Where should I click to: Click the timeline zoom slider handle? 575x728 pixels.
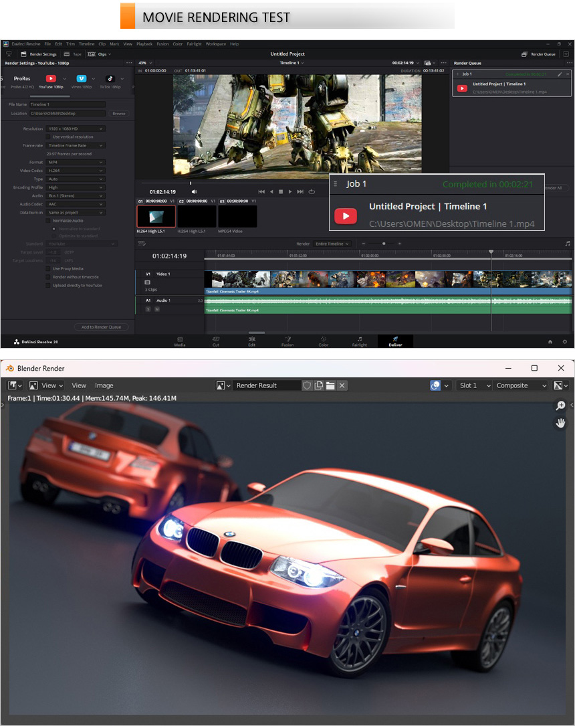coord(384,244)
